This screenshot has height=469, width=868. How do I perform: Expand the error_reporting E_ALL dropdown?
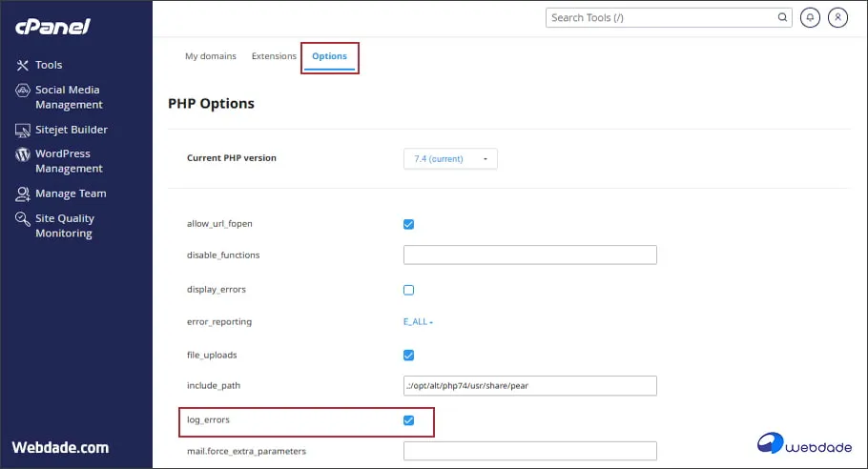[x=418, y=322]
